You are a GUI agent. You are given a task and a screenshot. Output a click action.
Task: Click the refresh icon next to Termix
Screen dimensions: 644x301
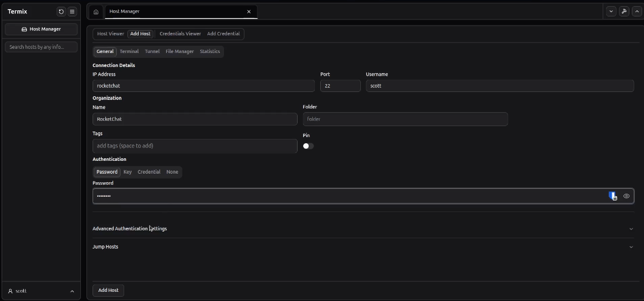pyautogui.click(x=61, y=12)
